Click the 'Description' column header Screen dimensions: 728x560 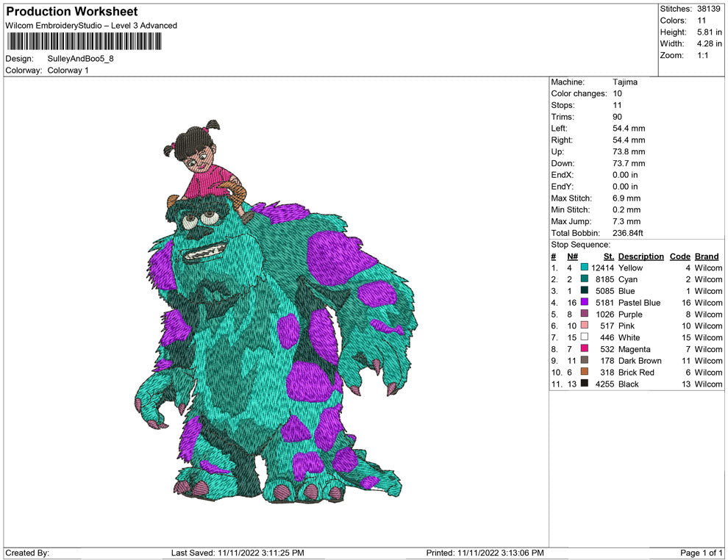pyautogui.click(x=641, y=256)
